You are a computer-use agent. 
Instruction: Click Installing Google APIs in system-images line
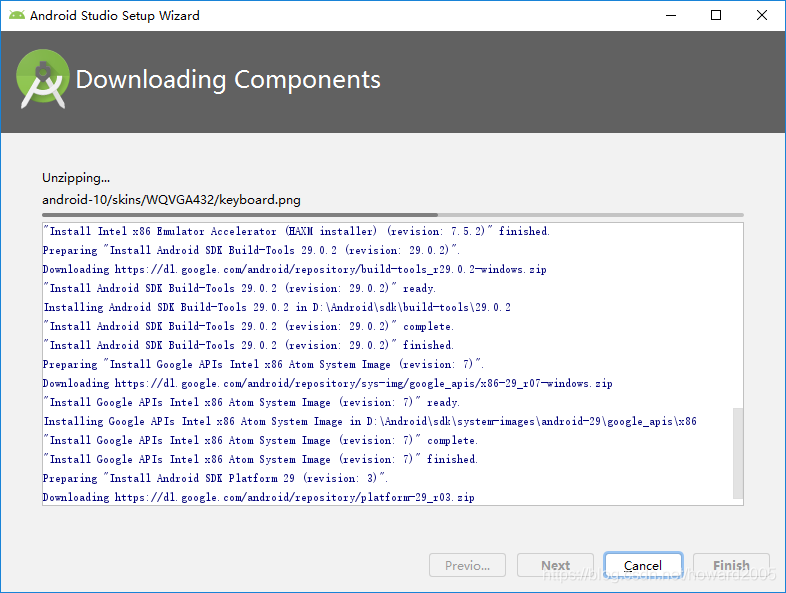370,422
